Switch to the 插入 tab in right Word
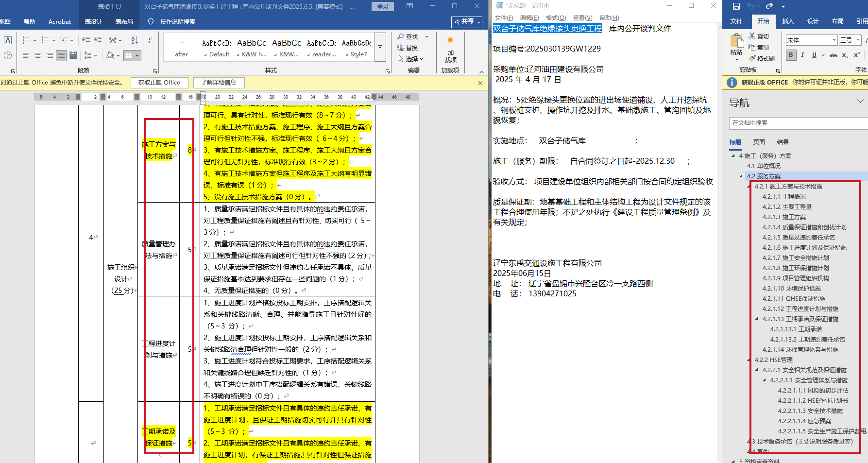This screenshot has height=463, width=868. pos(788,21)
